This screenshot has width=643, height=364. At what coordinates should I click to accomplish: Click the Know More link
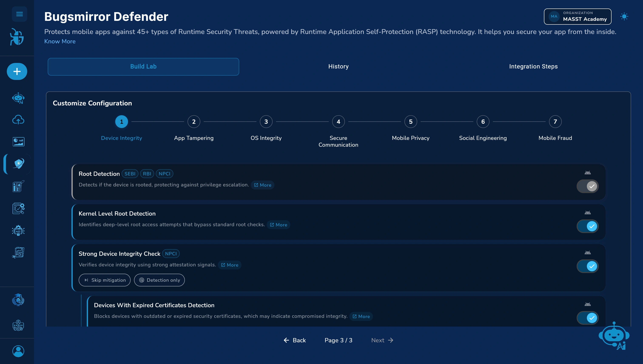60,41
